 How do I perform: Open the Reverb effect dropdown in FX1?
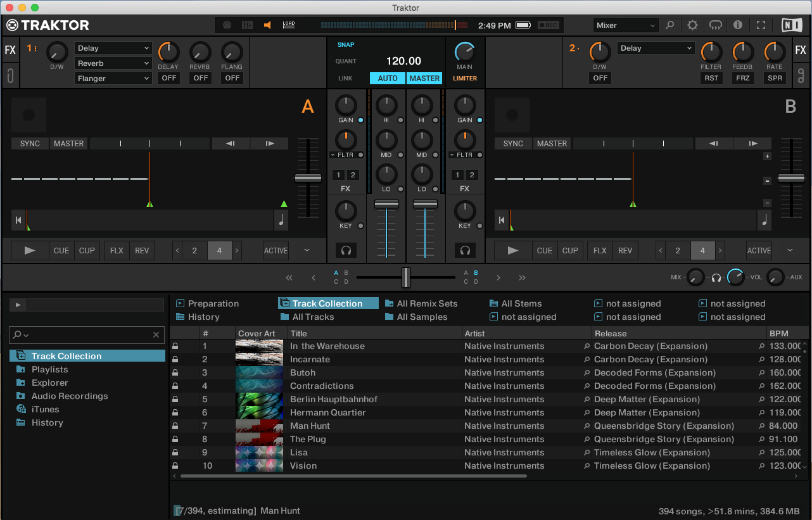(113, 63)
